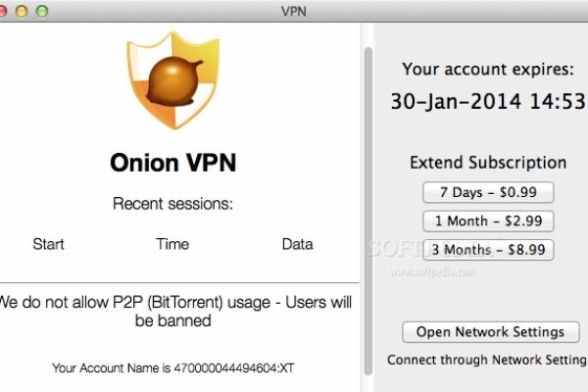
Task: Click the P2P BitTorrent usage warning
Action: tap(172, 310)
